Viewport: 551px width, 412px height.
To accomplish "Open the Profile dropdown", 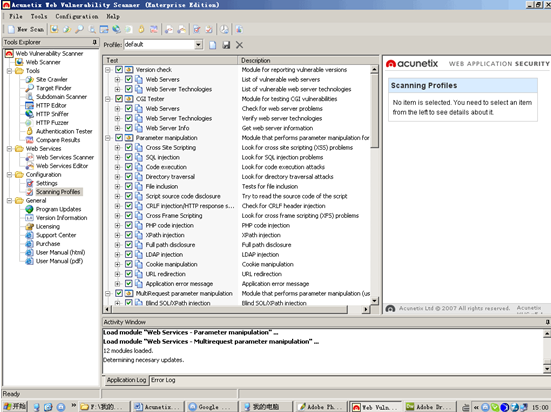I will [x=198, y=45].
